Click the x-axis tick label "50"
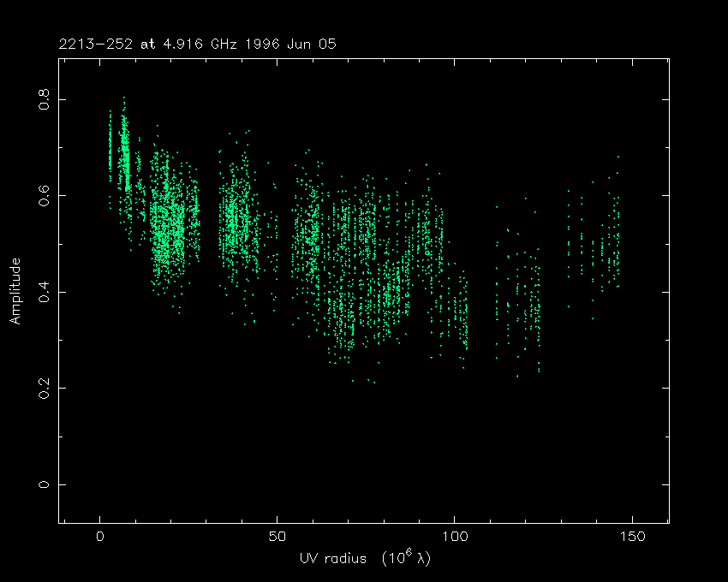The width and height of the screenshot is (728, 582). click(277, 537)
